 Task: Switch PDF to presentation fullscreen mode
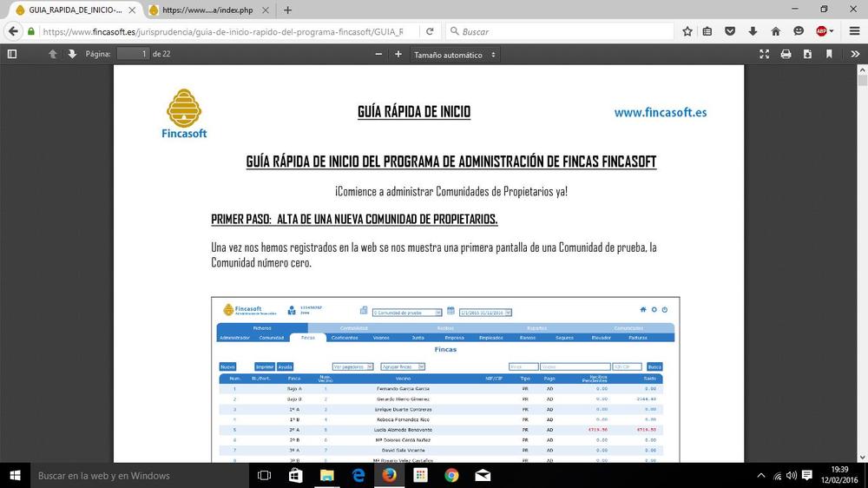(x=765, y=54)
